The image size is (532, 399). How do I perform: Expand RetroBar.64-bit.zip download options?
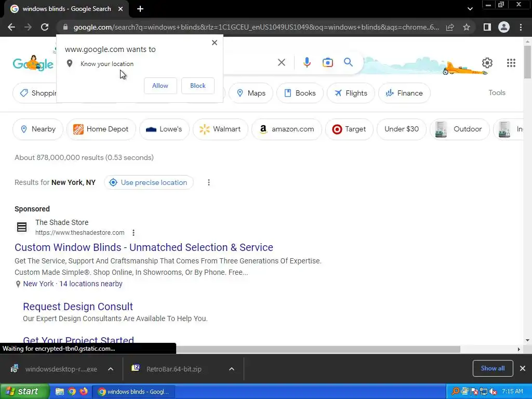(x=232, y=369)
